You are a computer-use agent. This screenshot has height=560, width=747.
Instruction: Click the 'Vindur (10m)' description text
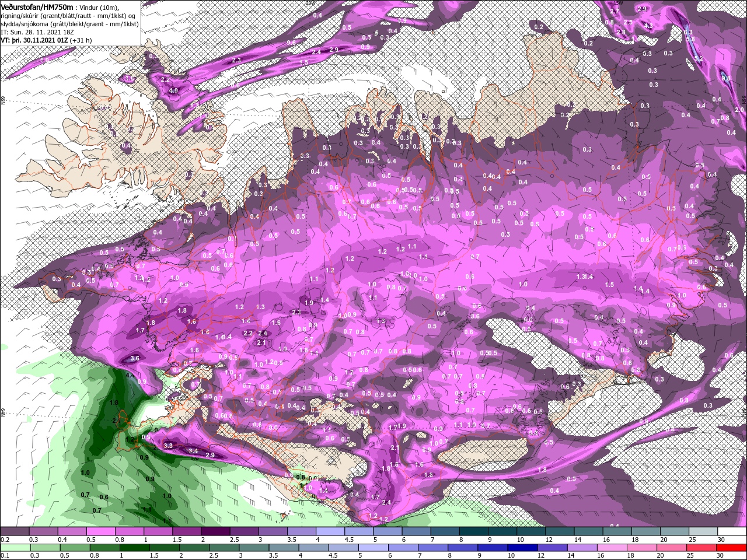(99, 7)
